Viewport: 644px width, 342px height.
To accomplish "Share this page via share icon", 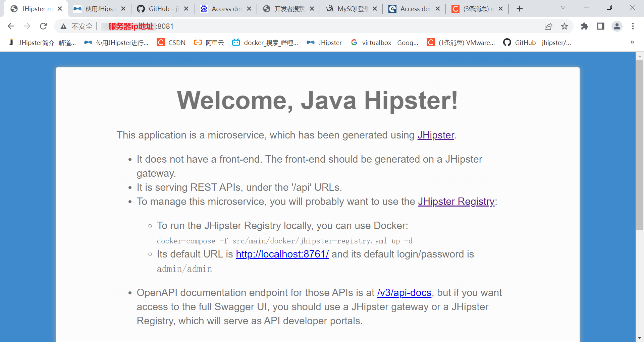I will click(x=548, y=26).
